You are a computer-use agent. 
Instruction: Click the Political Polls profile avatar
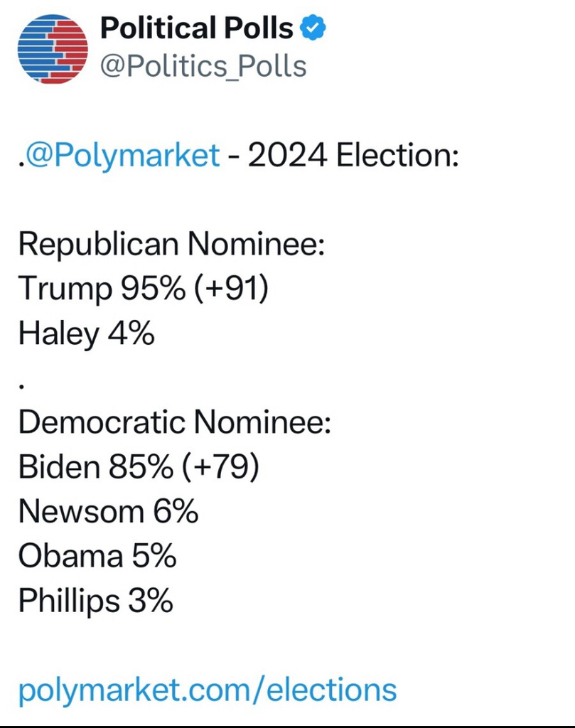[x=51, y=48]
